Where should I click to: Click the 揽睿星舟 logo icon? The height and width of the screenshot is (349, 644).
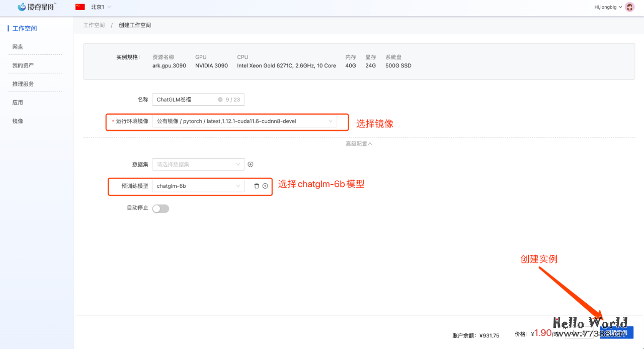pyautogui.click(x=22, y=7)
